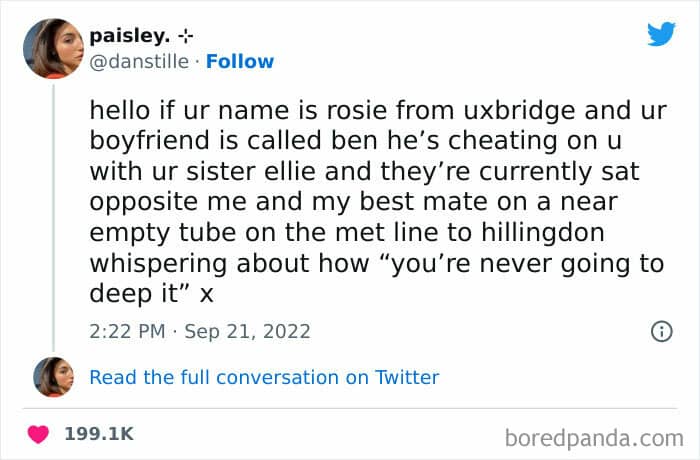Click the quoted phrase never going to deep it
The width and height of the screenshot is (700, 460).
(x=377, y=278)
